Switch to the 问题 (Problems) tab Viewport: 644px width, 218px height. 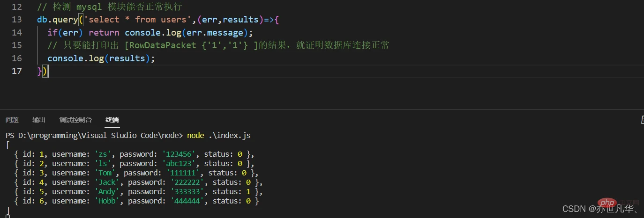[x=12, y=120]
